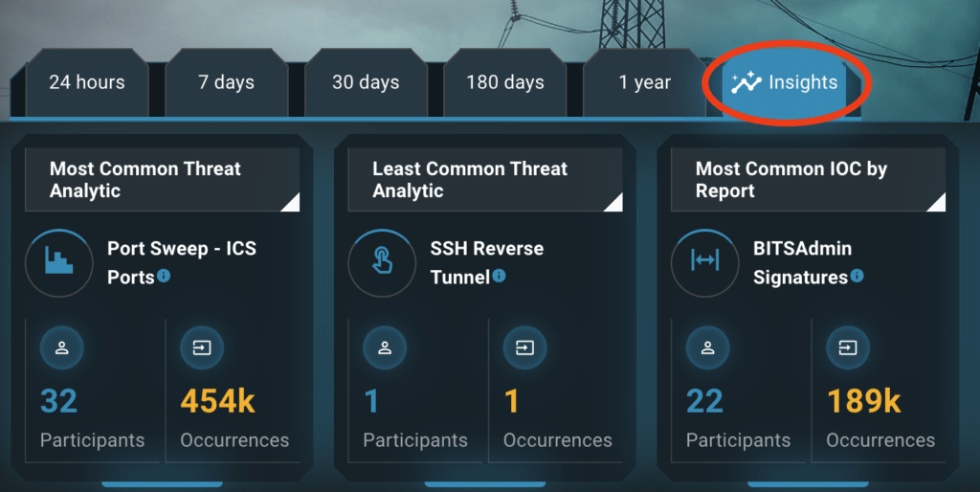This screenshot has width=980, height=492.
Task: Open the Insights tab
Action: click(785, 82)
